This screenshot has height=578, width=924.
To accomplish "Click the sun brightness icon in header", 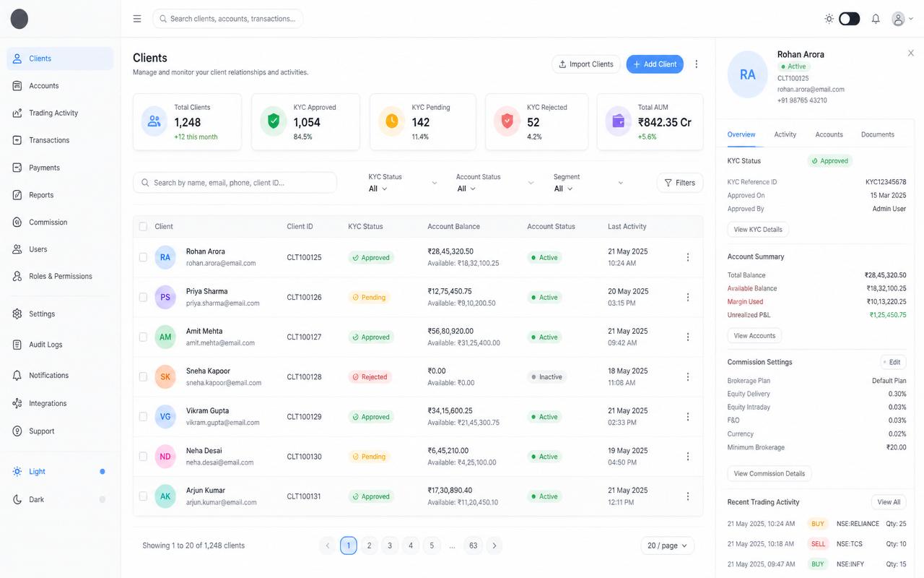I will [x=829, y=19].
